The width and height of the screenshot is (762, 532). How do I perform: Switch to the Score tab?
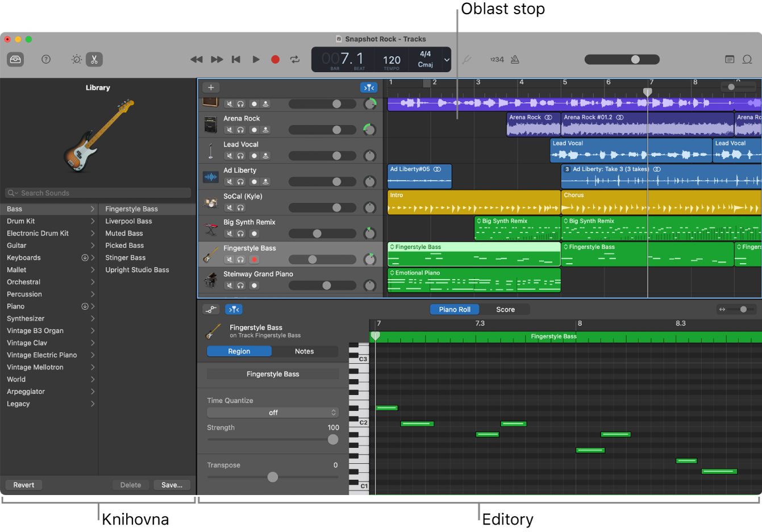point(505,309)
